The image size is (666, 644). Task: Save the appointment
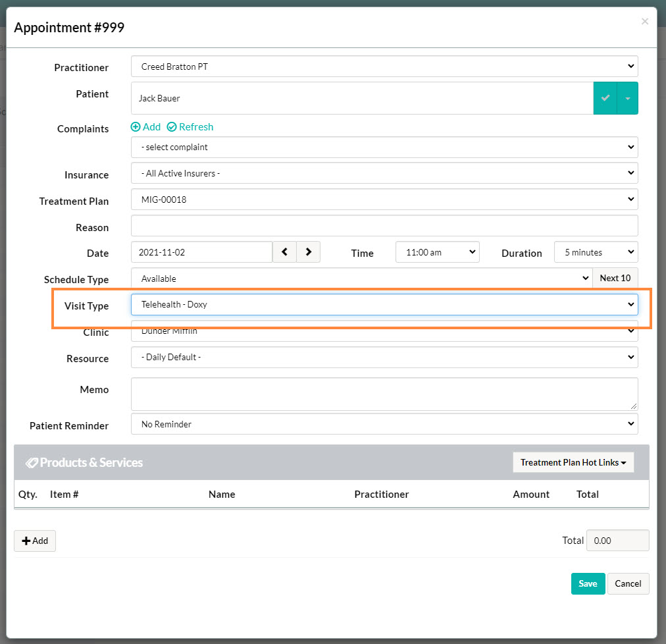(x=588, y=583)
